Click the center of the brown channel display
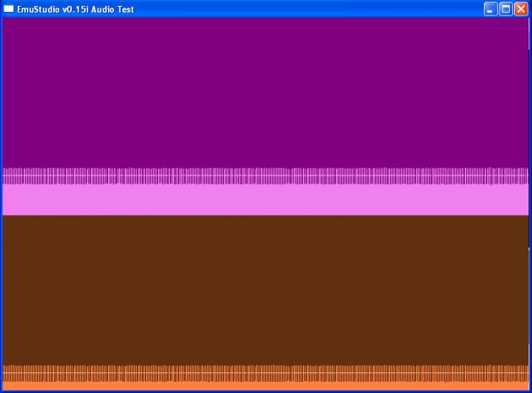 pyautogui.click(x=266, y=289)
